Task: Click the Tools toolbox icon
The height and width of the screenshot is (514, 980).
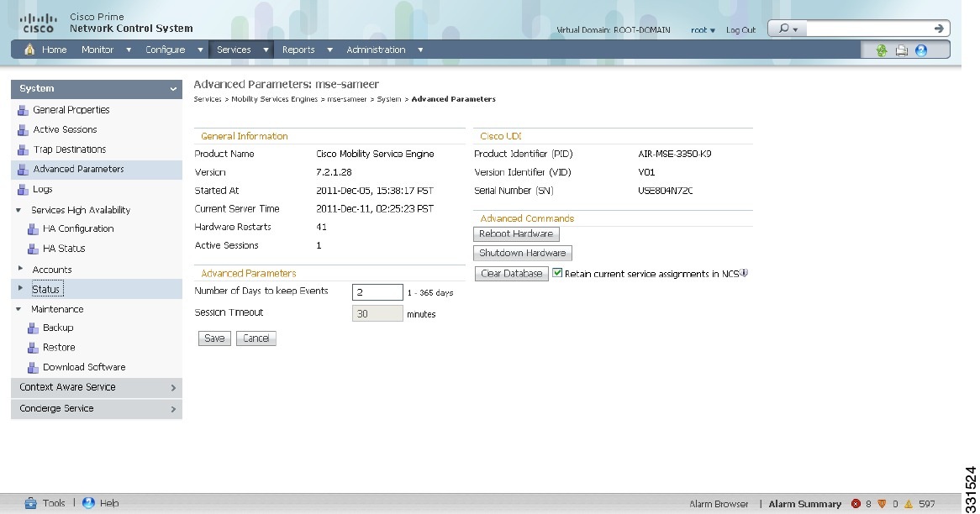Action: point(30,503)
